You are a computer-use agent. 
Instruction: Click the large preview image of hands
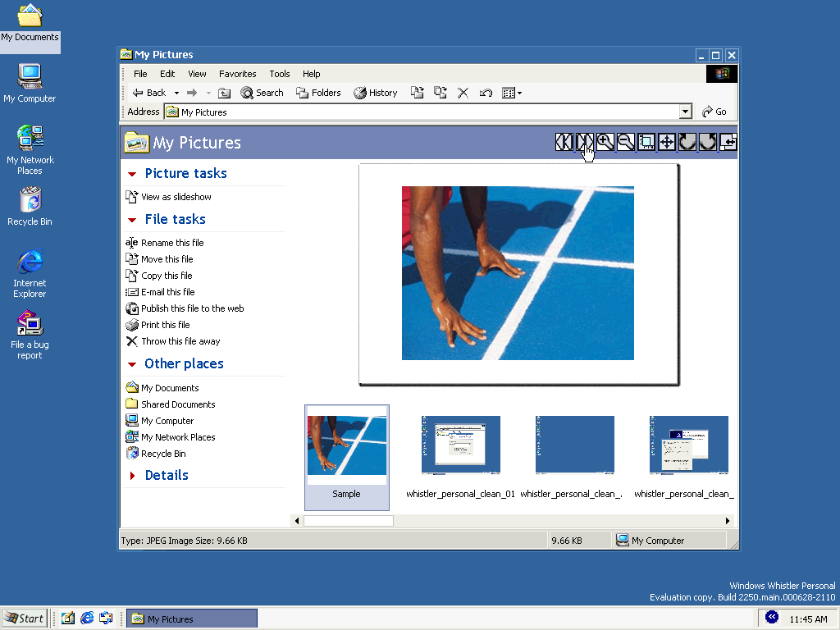(x=518, y=273)
